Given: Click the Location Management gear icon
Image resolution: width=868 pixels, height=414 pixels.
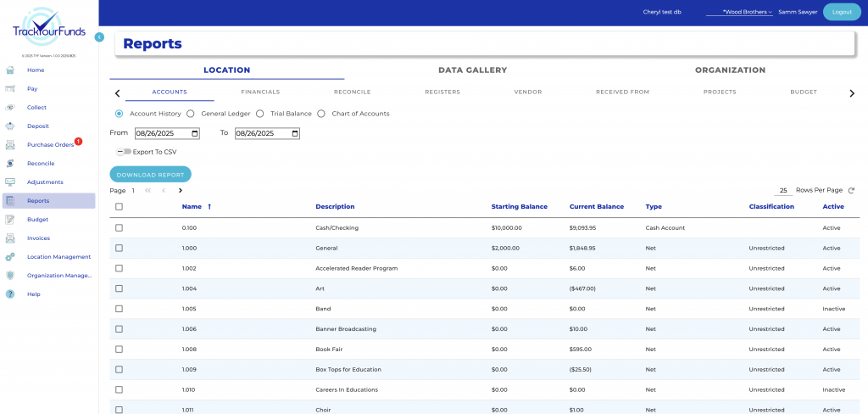Looking at the screenshot, I should pyautogui.click(x=10, y=257).
